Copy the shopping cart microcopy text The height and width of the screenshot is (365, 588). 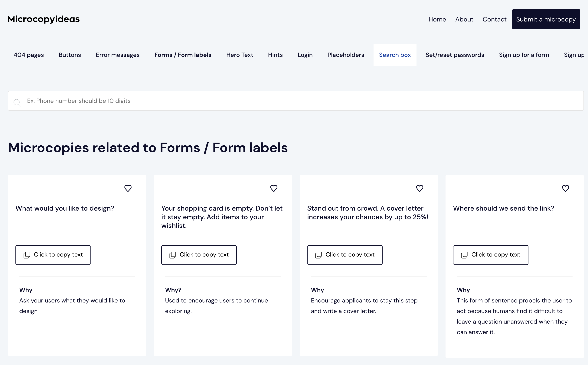point(199,255)
